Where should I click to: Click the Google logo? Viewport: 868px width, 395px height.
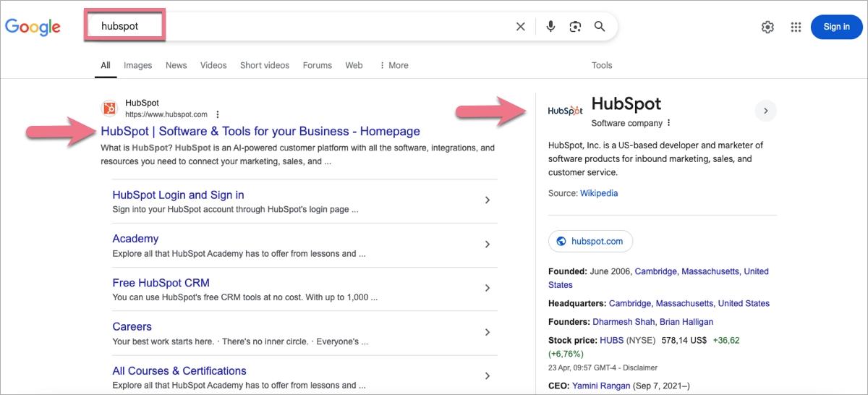(33, 27)
